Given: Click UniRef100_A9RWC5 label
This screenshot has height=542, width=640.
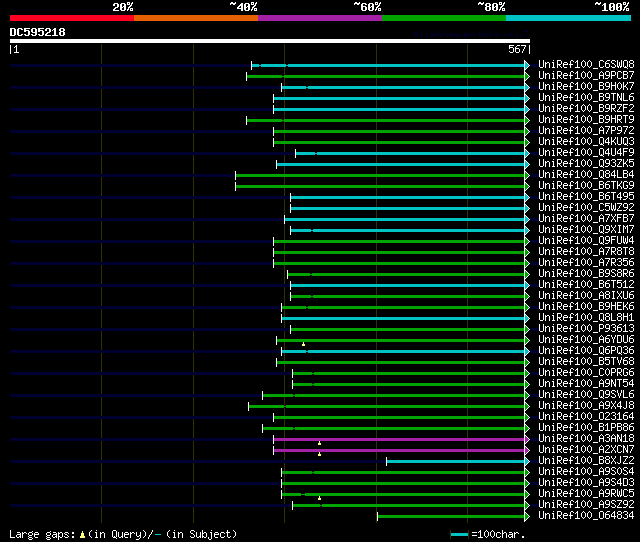Looking at the screenshot, I should (586, 494).
